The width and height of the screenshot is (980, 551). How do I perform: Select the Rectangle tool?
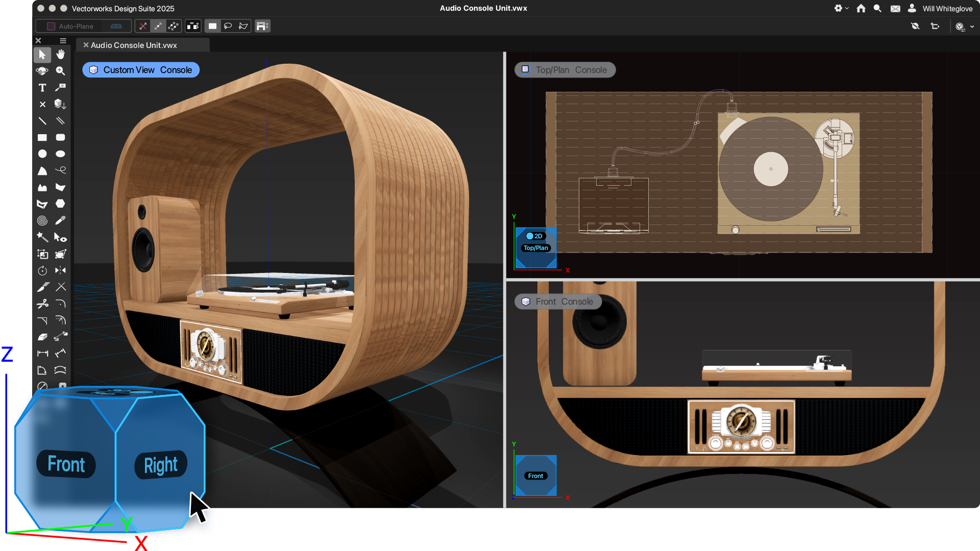(x=42, y=137)
